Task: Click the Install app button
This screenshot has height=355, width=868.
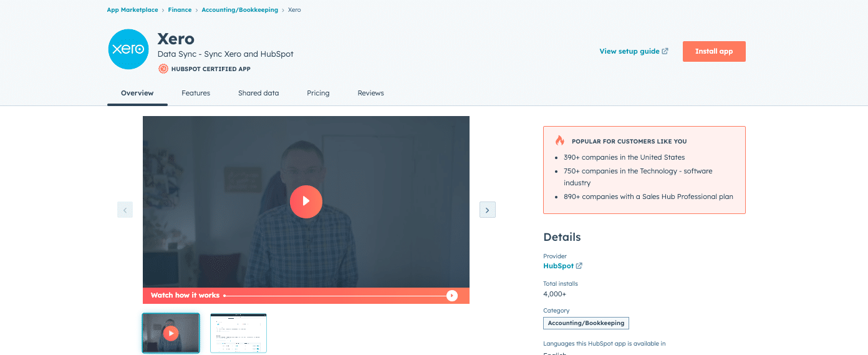Action: (714, 51)
